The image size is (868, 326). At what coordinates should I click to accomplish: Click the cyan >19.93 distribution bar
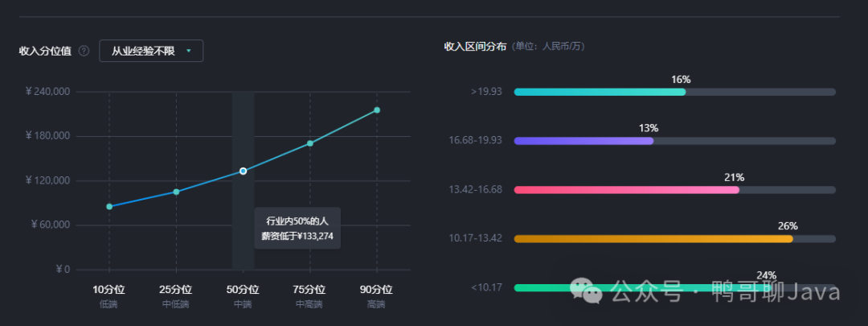click(x=600, y=92)
